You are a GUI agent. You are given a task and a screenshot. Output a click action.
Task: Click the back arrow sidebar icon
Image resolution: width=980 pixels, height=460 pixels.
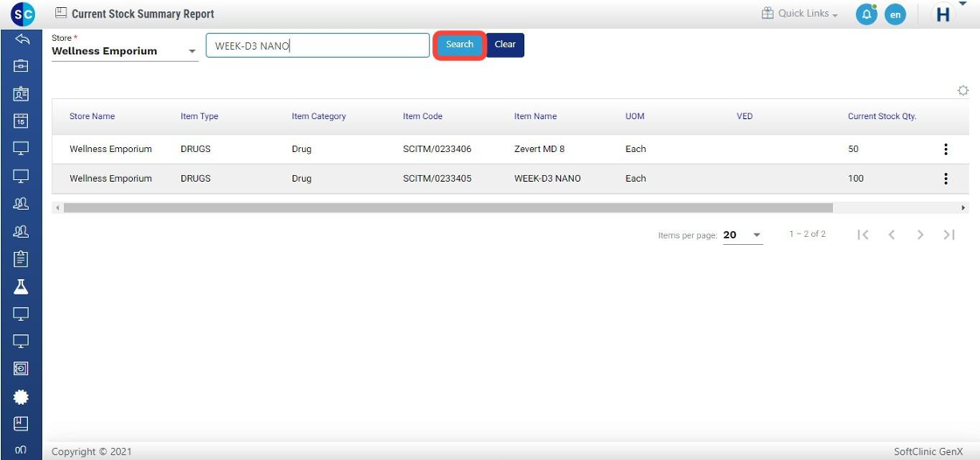tap(21, 39)
